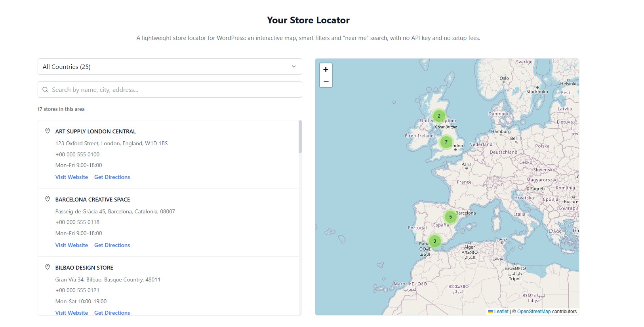The width and height of the screenshot is (644, 327).
Task: Click phone number +00 000 555 0100
Action: click(78, 154)
